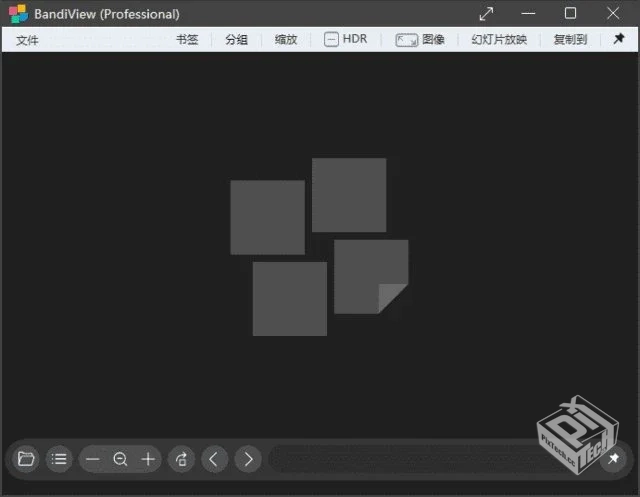Click the image-fit icon next to 图像
The width and height of the screenshot is (640, 497).
pos(407,40)
